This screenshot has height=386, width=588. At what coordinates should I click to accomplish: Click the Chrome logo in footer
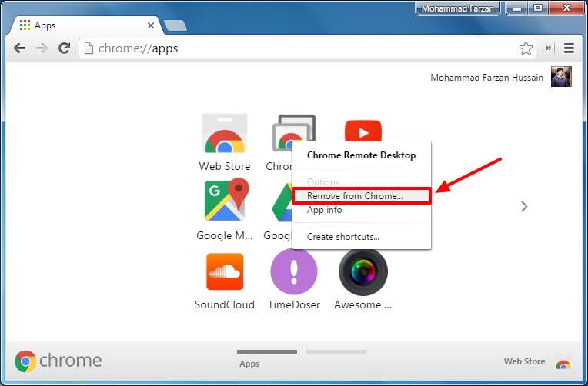pos(58,361)
